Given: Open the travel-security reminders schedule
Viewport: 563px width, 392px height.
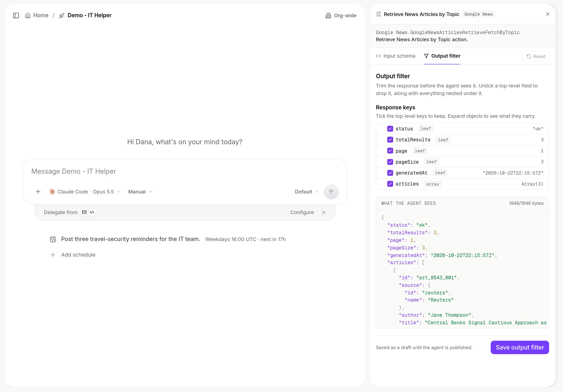Looking at the screenshot, I should click(x=131, y=239).
